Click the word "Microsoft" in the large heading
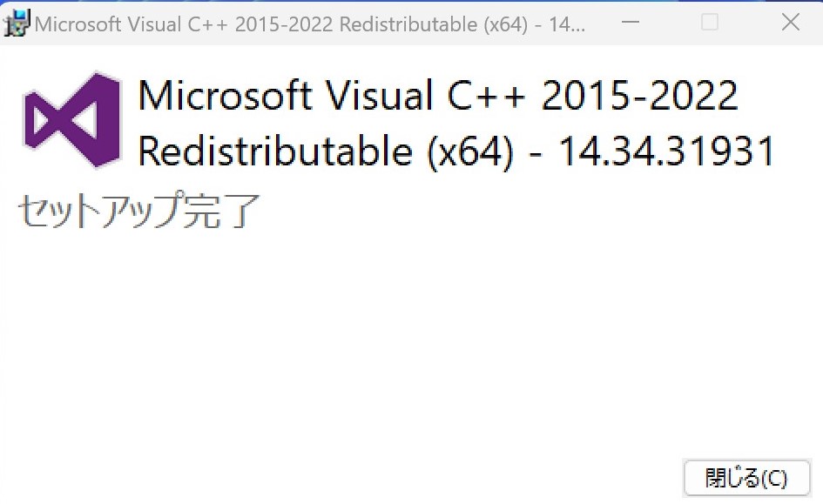Viewport: 823px width, 504px height. (225, 96)
